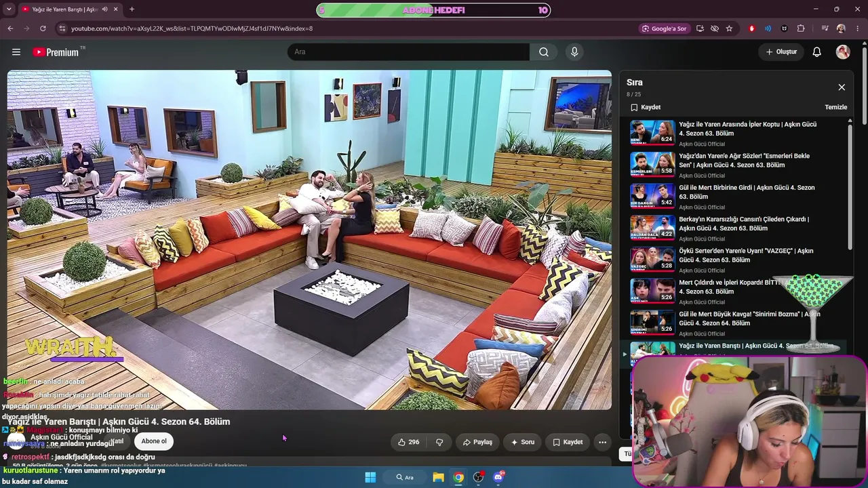Open Discord from the taskbar

pyautogui.click(x=498, y=477)
